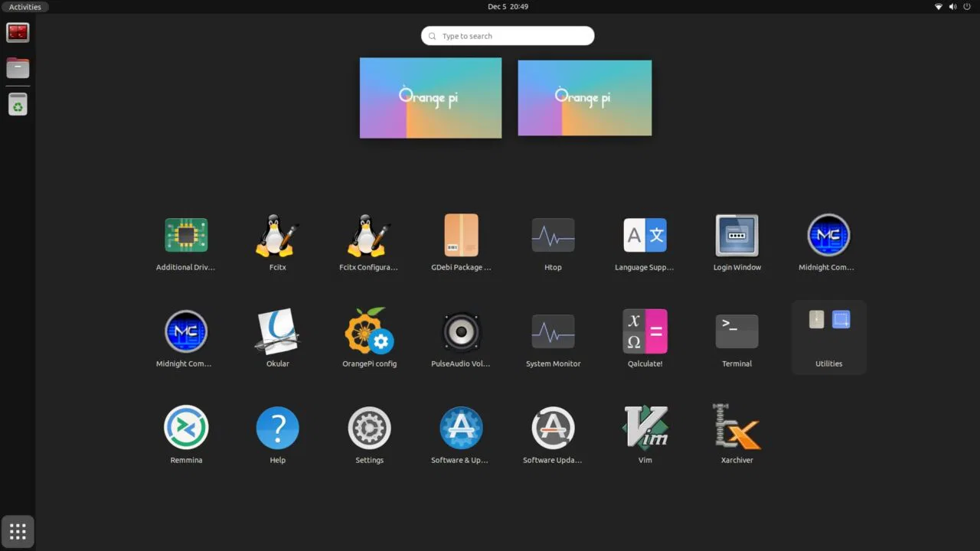The width and height of the screenshot is (980, 551).
Task: Click the Activities button
Action: click(x=25, y=6)
